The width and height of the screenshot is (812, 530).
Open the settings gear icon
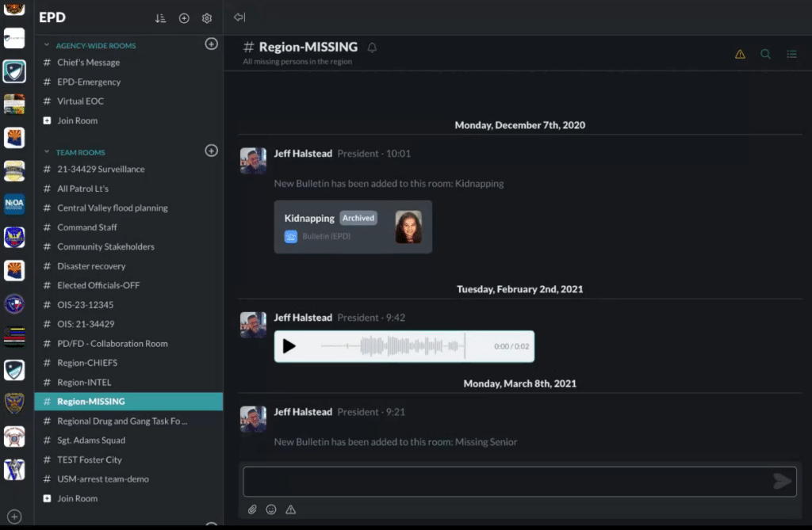(x=207, y=17)
